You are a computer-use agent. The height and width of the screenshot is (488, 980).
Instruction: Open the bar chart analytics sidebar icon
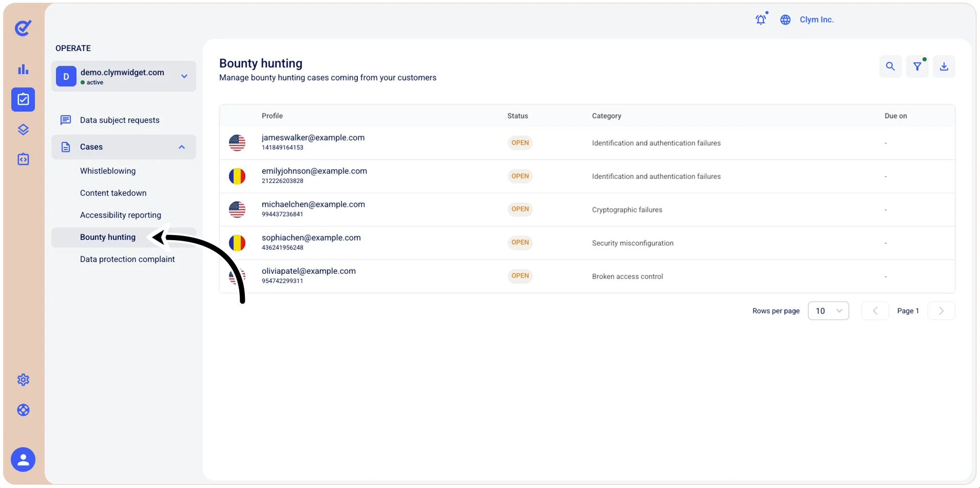23,69
